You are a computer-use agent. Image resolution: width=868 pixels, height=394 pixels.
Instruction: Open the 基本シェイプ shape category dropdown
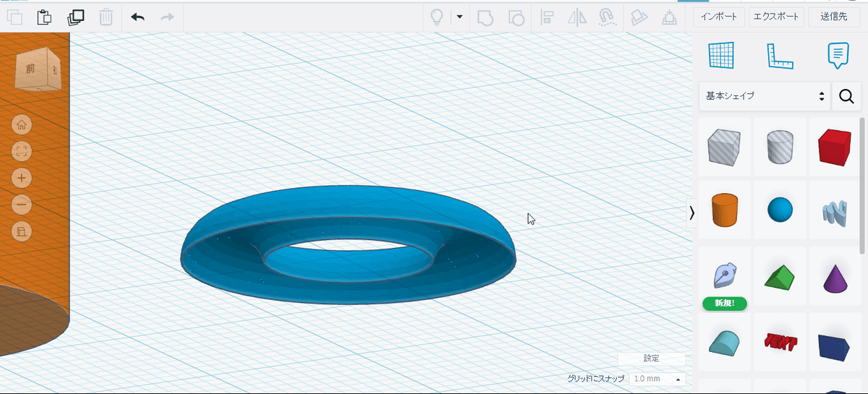pos(765,96)
